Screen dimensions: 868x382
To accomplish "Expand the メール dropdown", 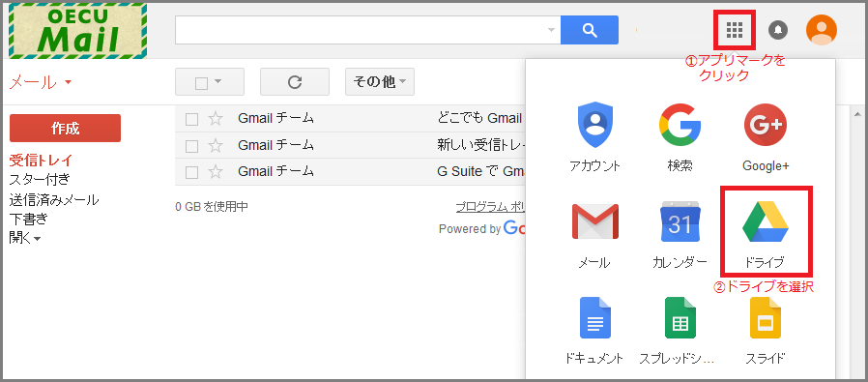I will [41, 82].
